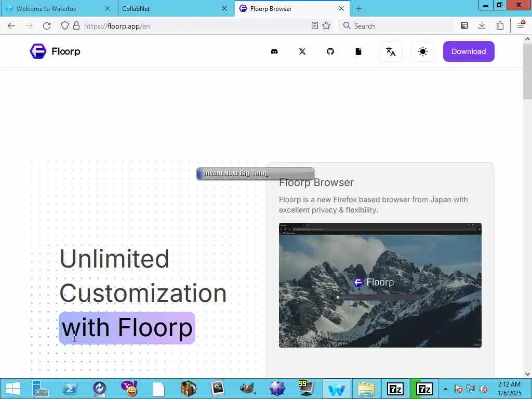This screenshot has height=399, width=532.
Task: Click the floorp.app URL address field
Action: tap(195, 26)
